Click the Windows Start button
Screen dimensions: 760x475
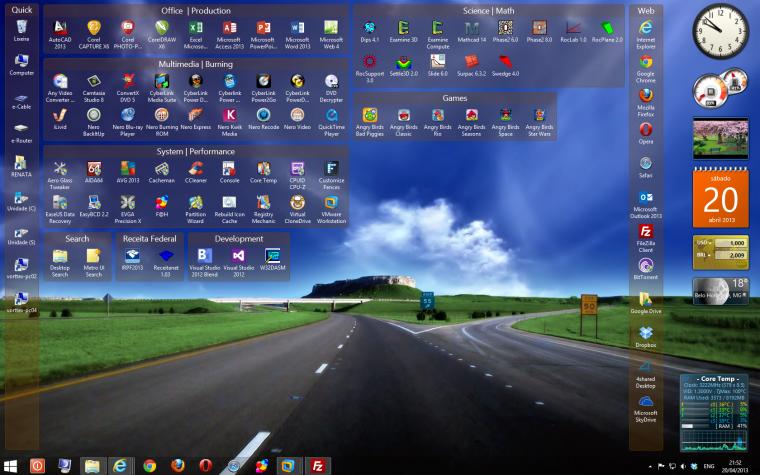tap(10, 466)
